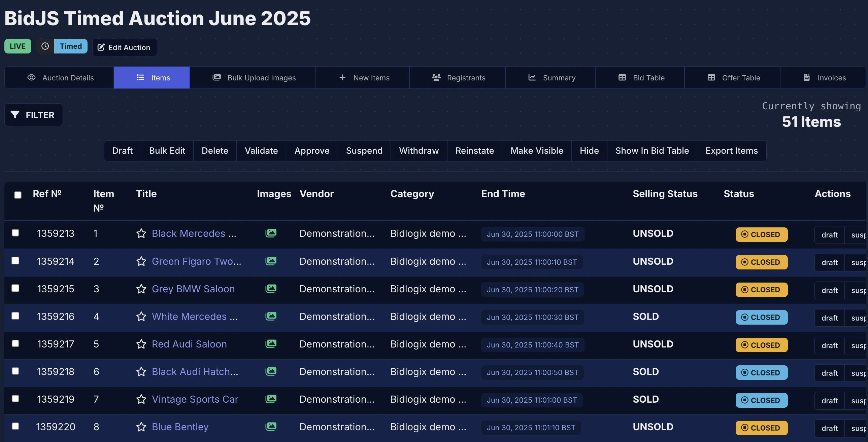Open the Filter panel via funnel icon
The image size is (868, 442).
pos(15,115)
